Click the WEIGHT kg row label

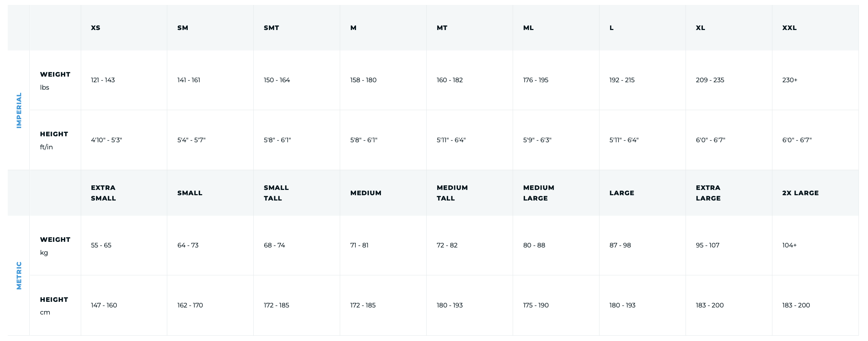tap(55, 246)
